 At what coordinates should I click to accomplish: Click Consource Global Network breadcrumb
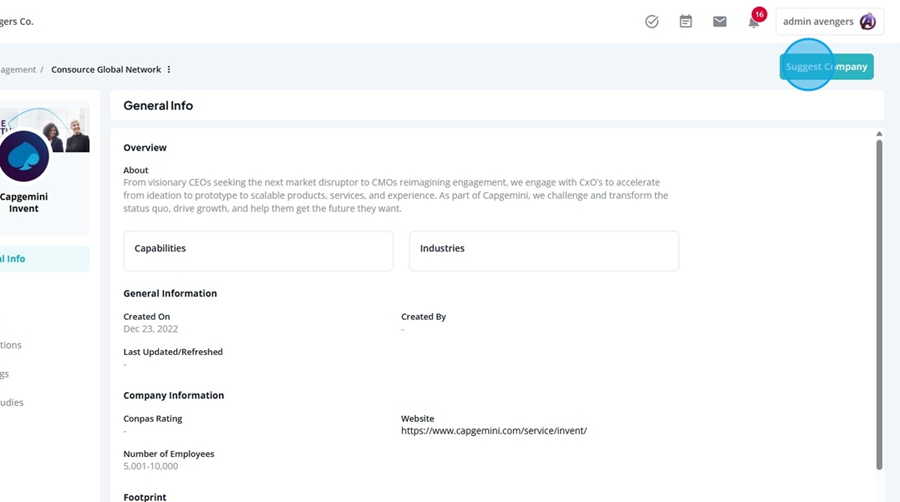[106, 69]
